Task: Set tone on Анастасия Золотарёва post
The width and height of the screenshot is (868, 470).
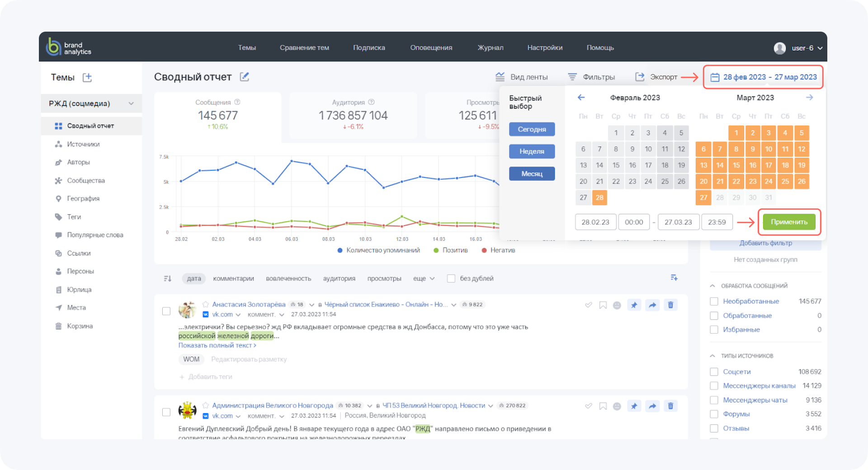Action: (617, 305)
